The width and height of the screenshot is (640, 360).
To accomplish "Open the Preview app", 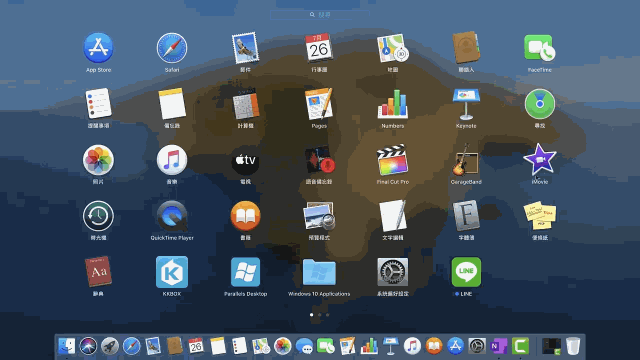I will [319, 216].
